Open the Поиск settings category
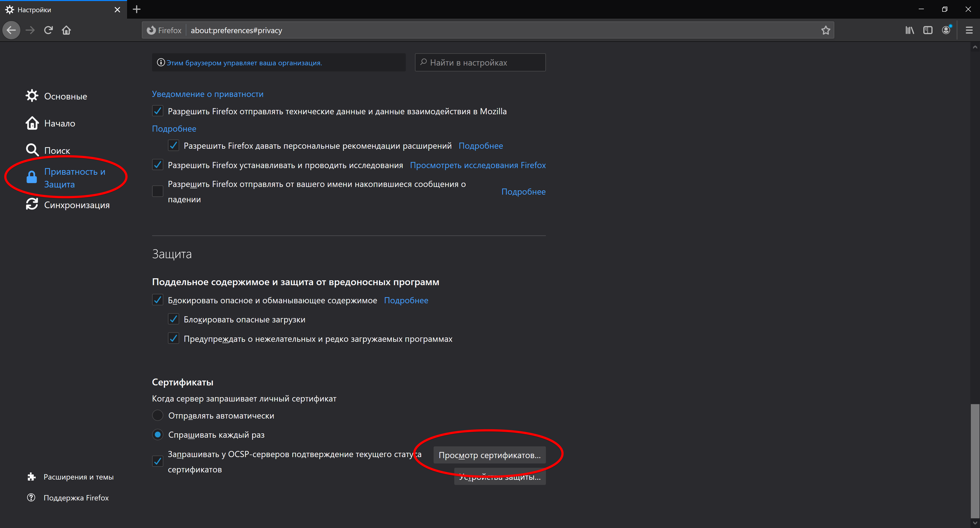980x528 pixels. coord(57,150)
